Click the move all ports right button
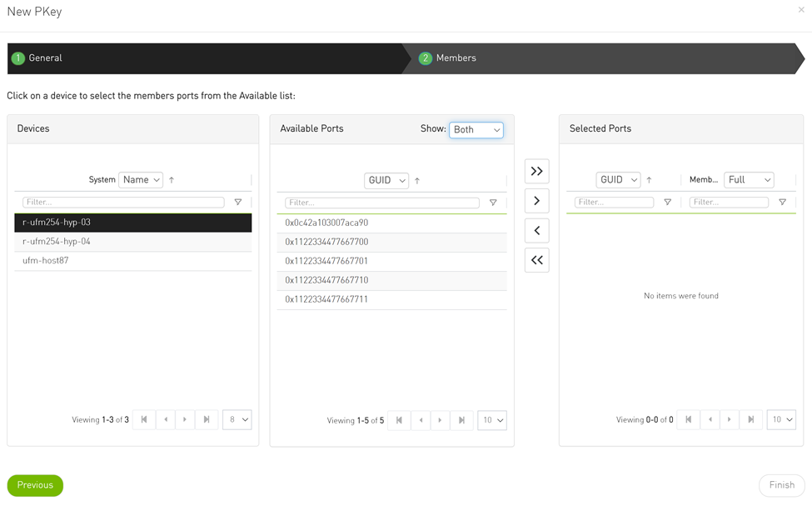812x511 pixels. (536, 171)
